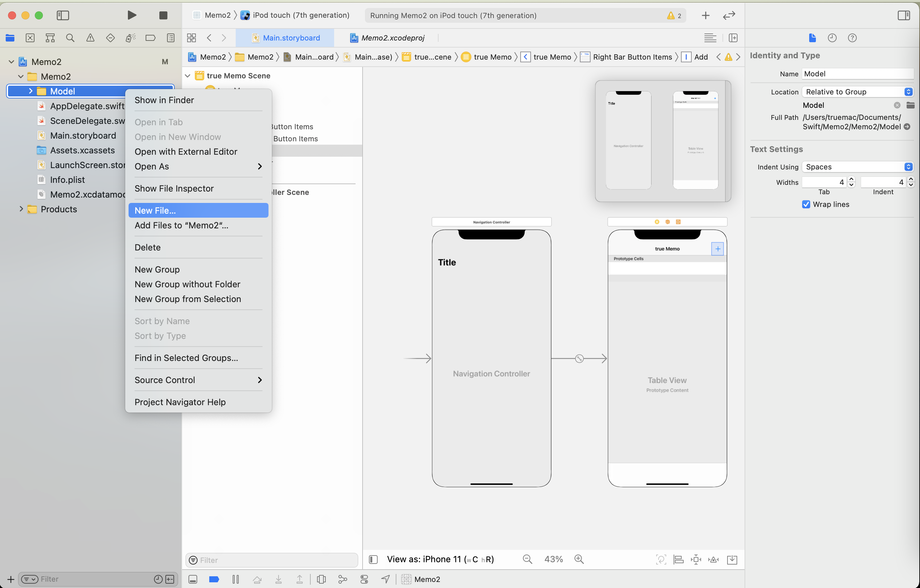The height and width of the screenshot is (588, 920).
Task: Open the Indent Using Spaces dropdown
Action: coord(857,167)
